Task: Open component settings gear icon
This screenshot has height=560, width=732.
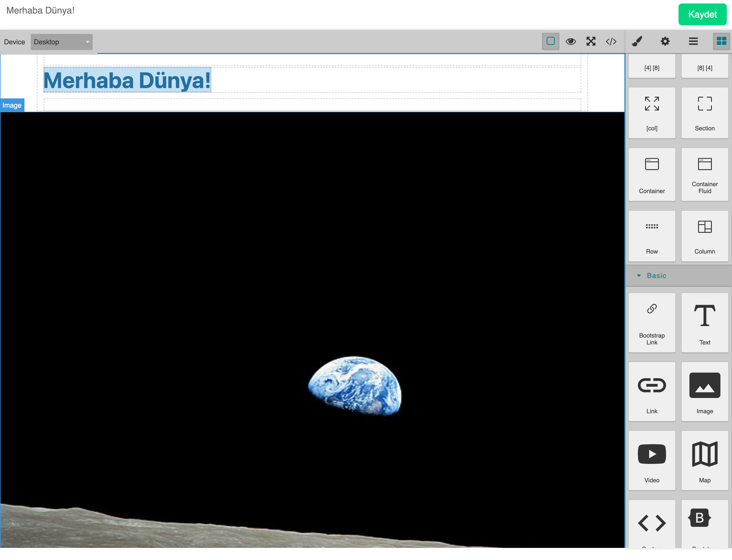Action: (665, 41)
